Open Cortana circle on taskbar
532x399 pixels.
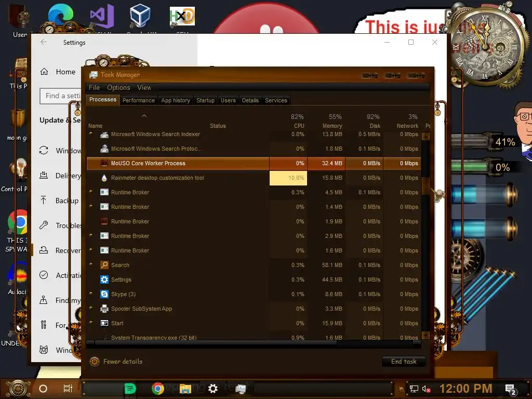point(43,389)
